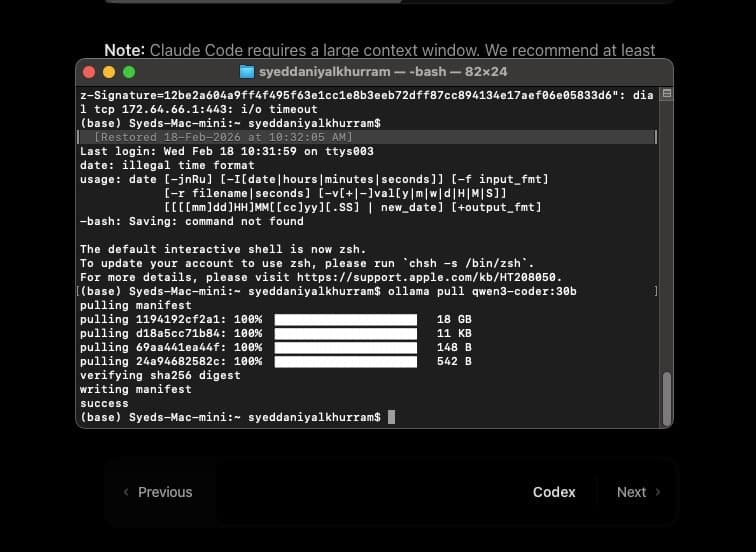Click the '11 KB' size value

pos(454,333)
